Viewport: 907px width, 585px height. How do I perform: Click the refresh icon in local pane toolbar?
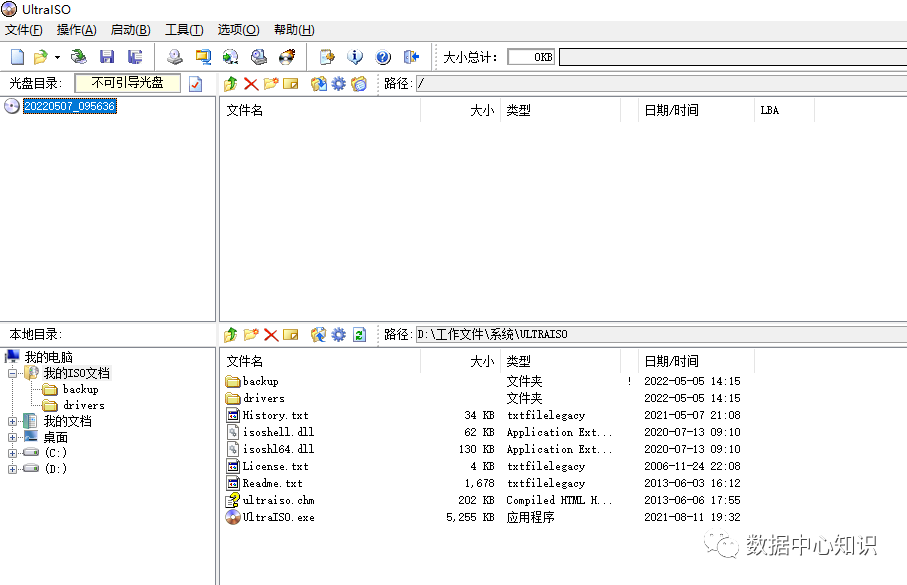coord(359,334)
